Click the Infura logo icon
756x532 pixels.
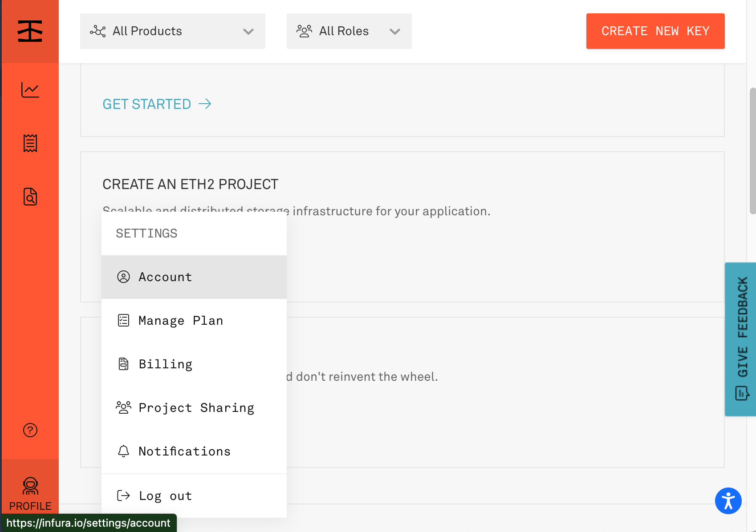click(x=30, y=31)
